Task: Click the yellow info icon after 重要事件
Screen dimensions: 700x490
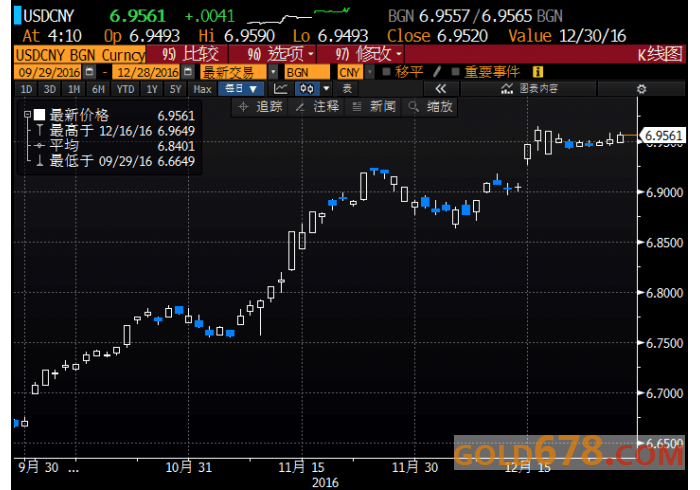Action: coord(538,72)
